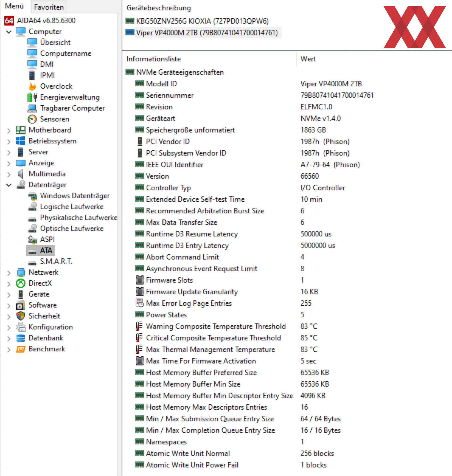Click the Power States row
The width and height of the screenshot is (452, 476).
(219, 315)
